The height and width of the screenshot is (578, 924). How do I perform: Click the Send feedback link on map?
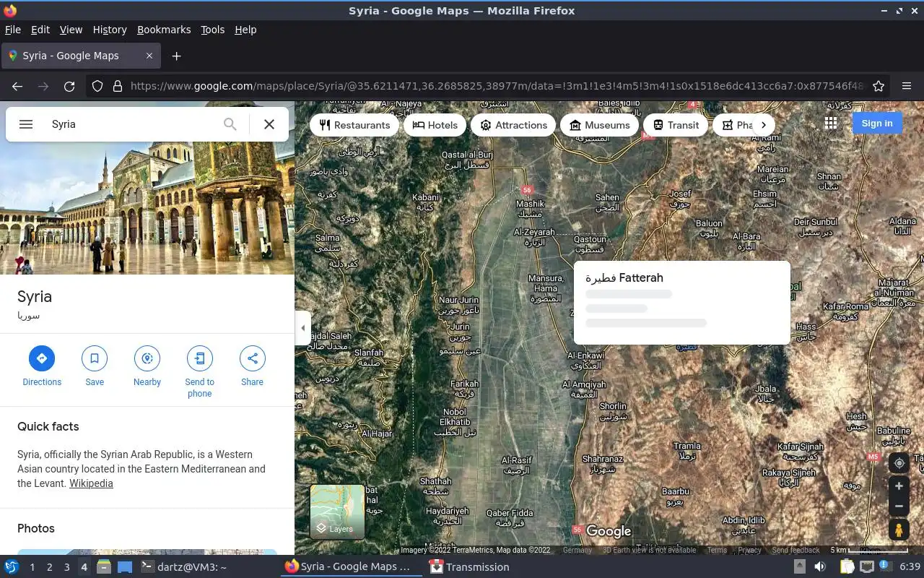pos(796,550)
